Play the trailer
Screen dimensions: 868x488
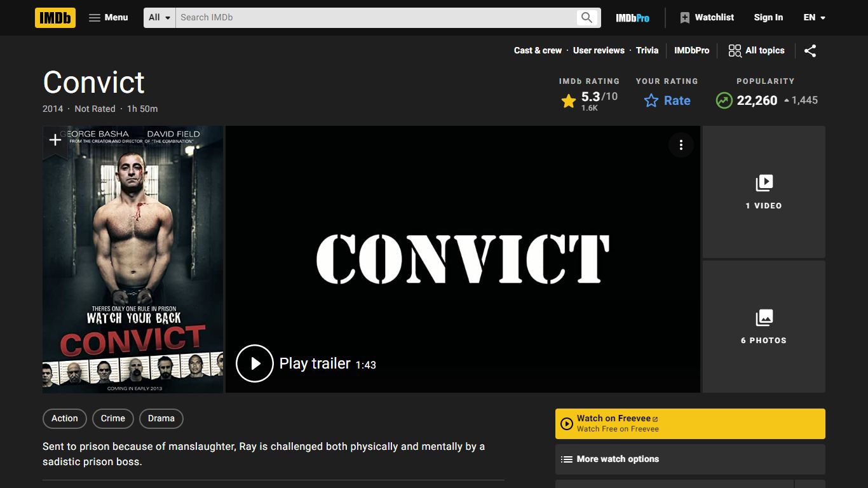click(306, 363)
